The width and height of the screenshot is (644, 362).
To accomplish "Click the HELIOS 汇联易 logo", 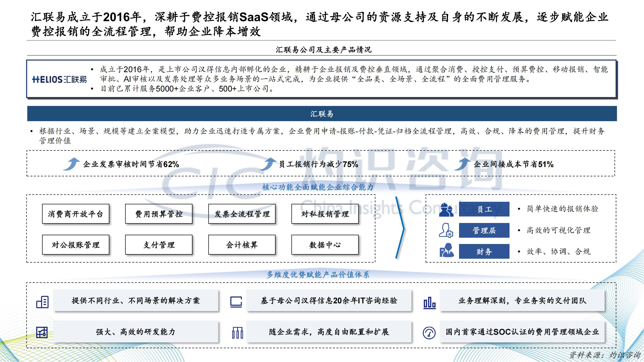I will 59,79.
